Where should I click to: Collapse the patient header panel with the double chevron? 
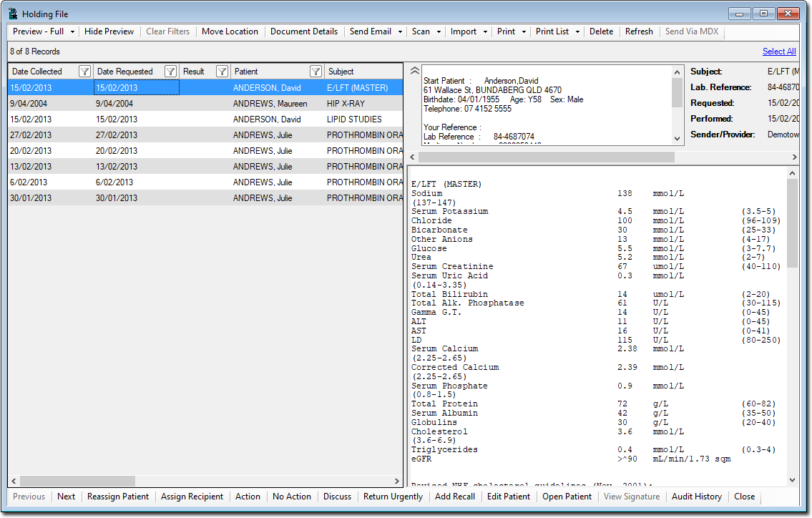(415, 71)
